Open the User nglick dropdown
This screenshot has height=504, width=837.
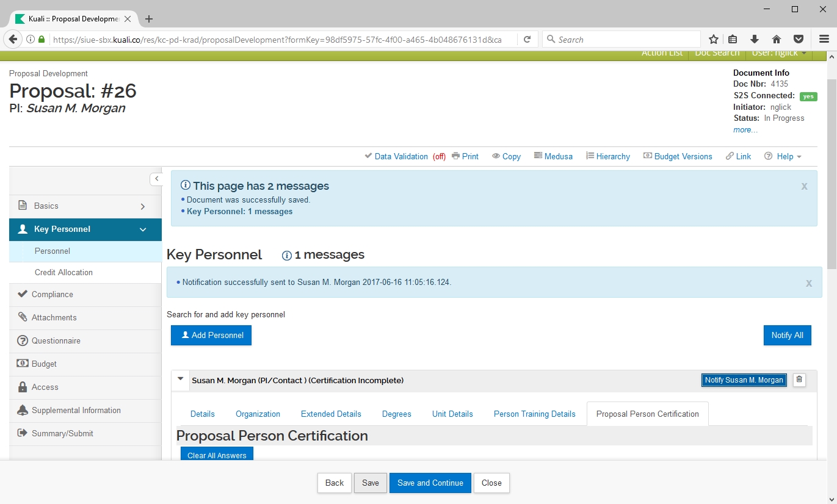(x=779, y=54)
